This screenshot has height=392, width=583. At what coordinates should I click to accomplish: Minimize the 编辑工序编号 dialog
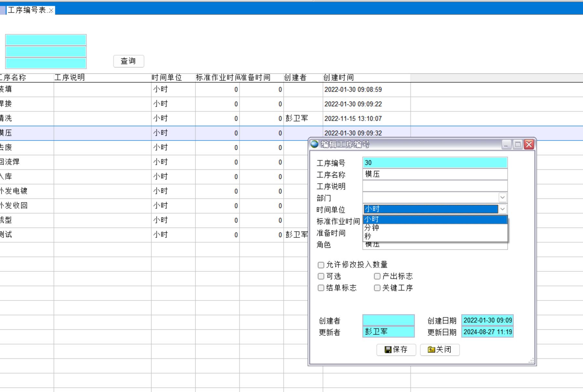pyautogui.click(x=506, y=144)
